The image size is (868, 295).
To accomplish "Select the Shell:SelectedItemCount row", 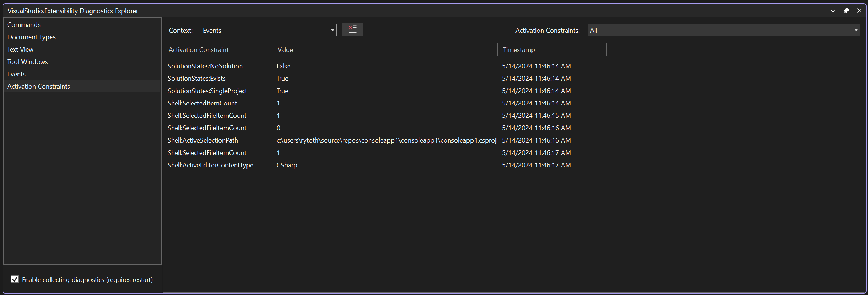I will pos(514,103).
